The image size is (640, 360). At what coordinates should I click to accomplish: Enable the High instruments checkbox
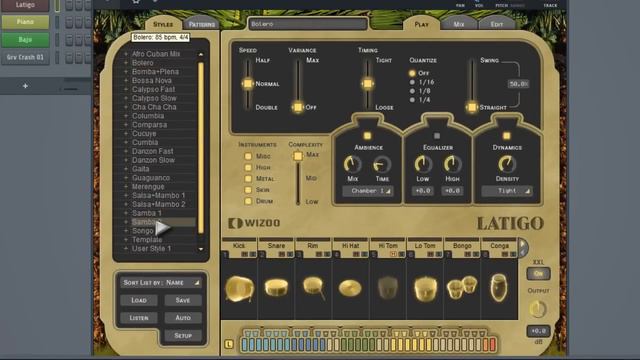248,167
